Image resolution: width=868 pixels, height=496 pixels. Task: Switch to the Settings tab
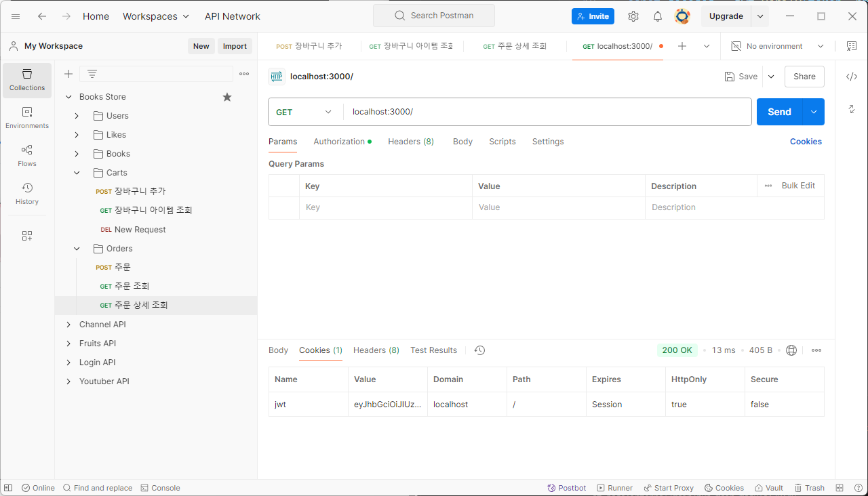548,142
